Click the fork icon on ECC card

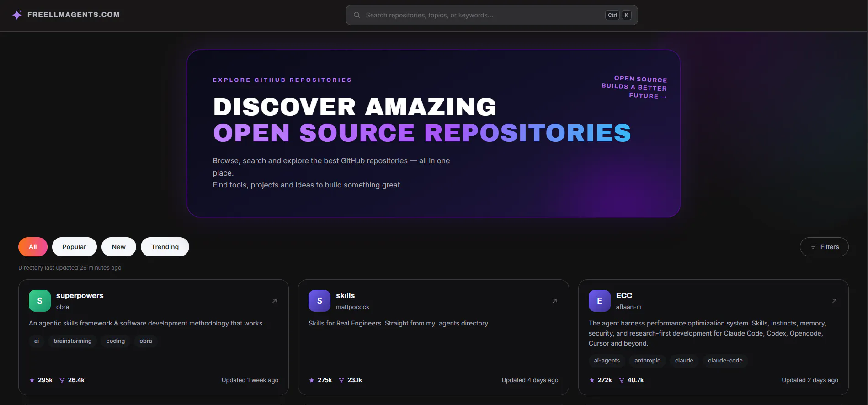[622, 380]
